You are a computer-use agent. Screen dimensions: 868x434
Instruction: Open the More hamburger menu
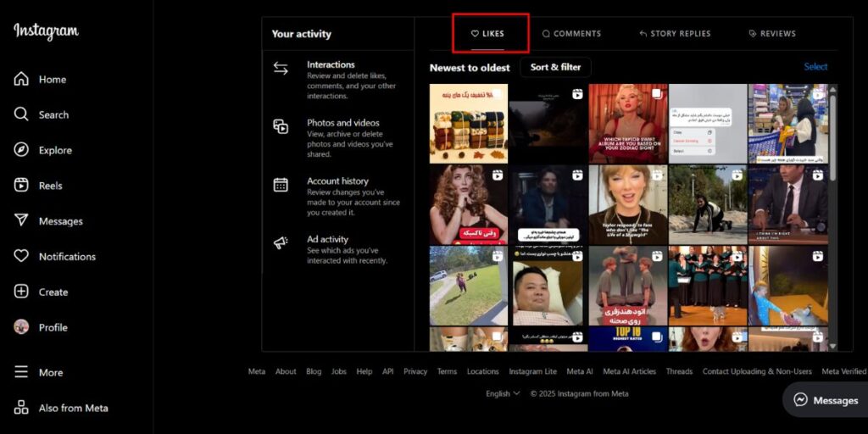[21, 372]
